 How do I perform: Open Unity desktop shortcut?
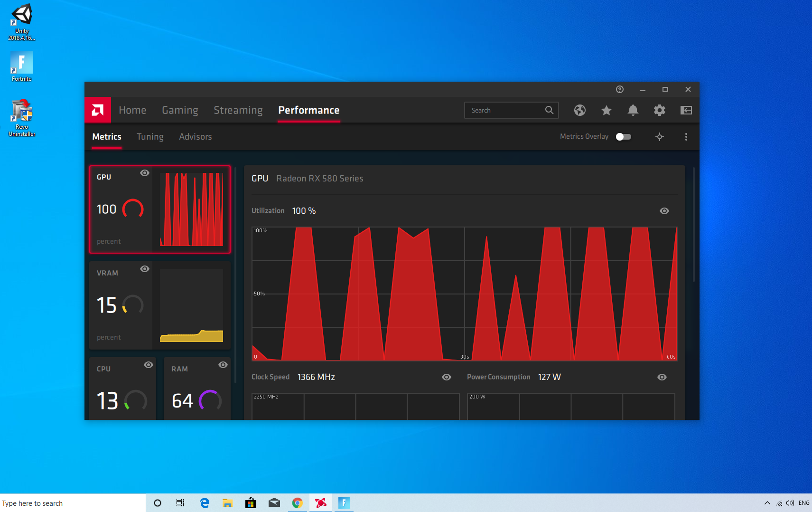(x=22, y=22)
